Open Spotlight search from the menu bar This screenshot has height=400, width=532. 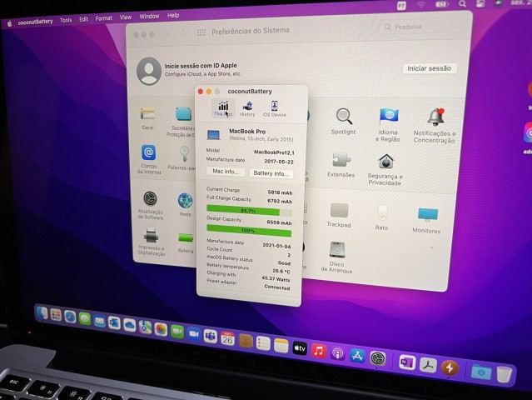click(462, 3)
